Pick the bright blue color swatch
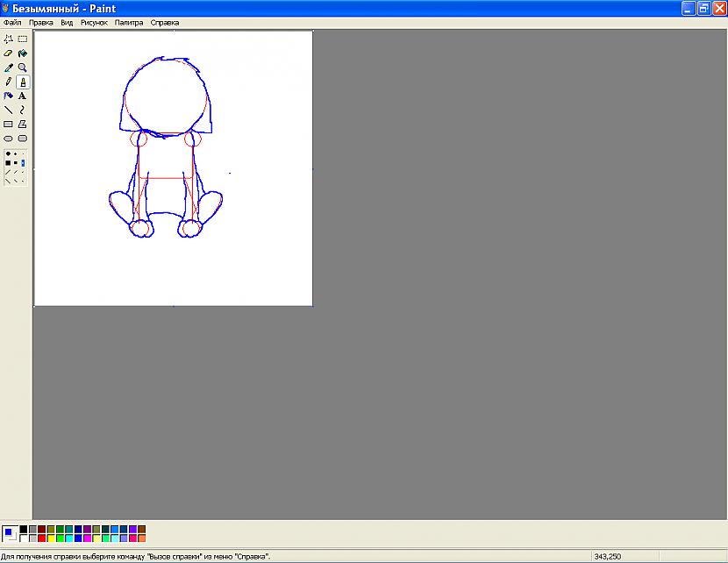This screenshot has height=563, width=728. (x=78, y=538)
